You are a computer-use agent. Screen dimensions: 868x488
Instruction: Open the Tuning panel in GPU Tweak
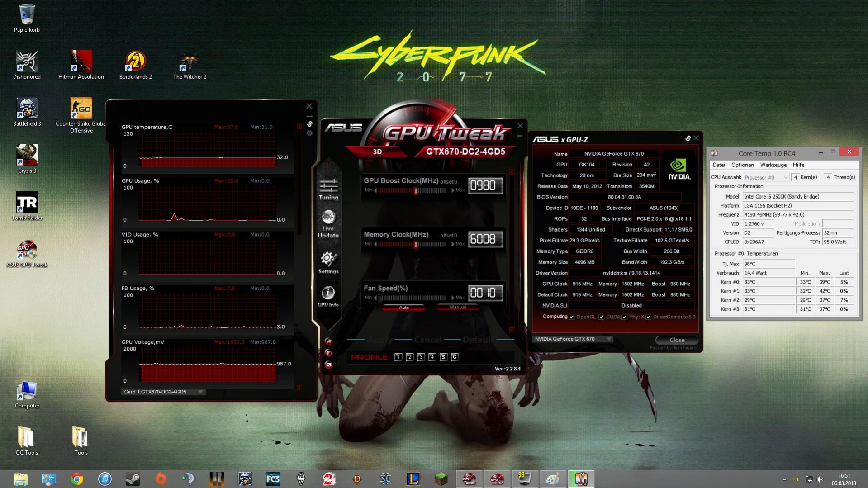click(x=328, y=190)
